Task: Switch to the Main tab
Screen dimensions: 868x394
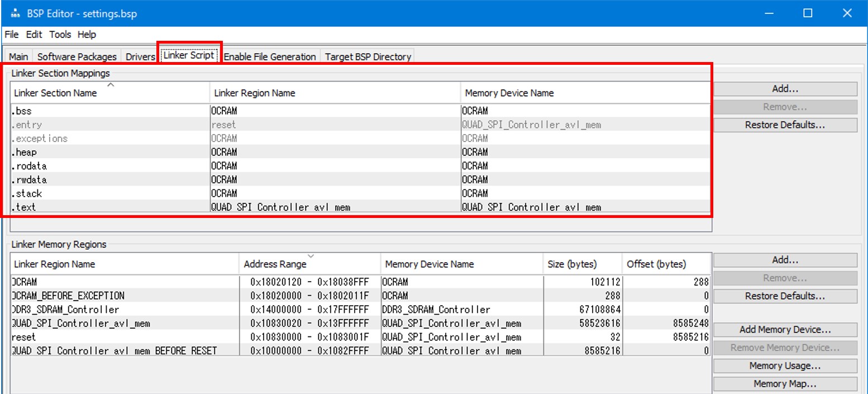Action: pos(18,56)
